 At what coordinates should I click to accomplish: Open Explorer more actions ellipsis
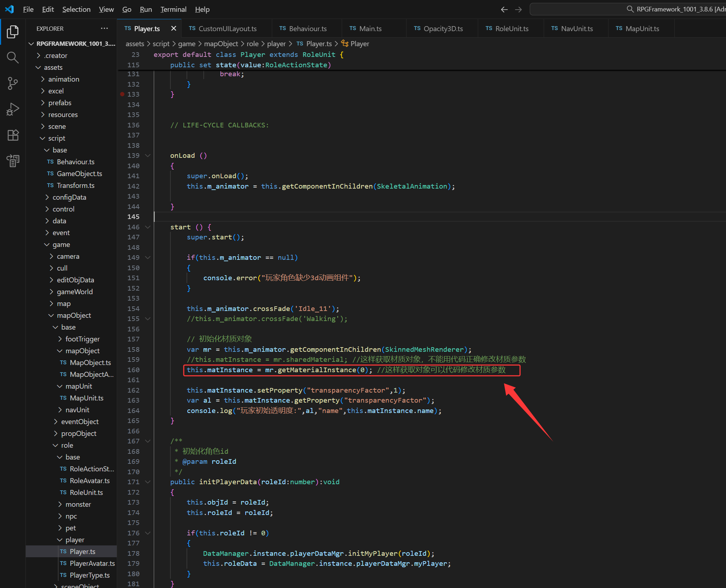tap(104, 28)
